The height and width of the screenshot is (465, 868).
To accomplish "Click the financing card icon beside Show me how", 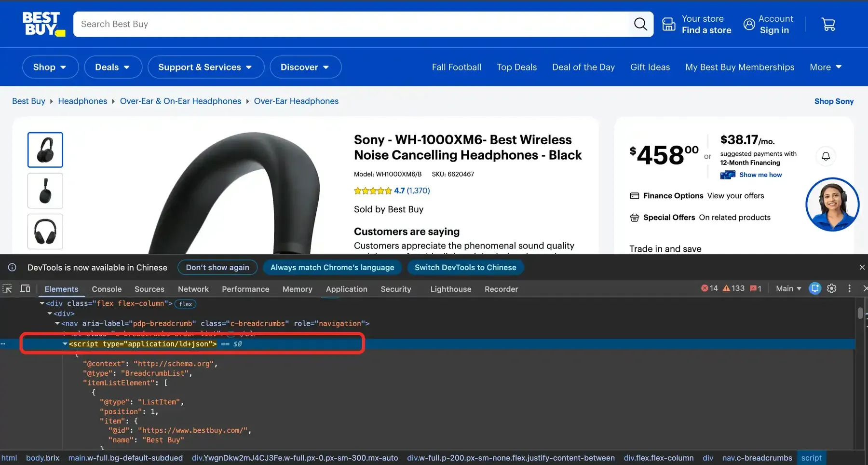I will tap(728, 175).
